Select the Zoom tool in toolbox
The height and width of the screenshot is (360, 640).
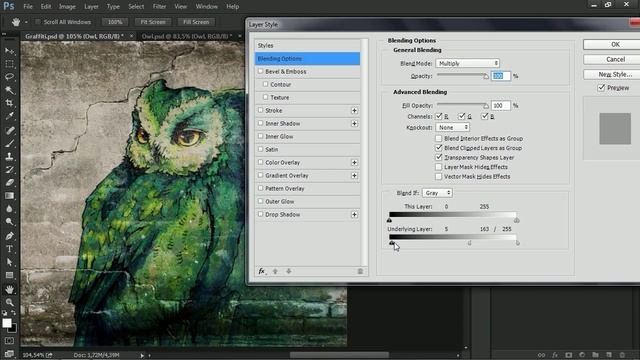(9, 302)
